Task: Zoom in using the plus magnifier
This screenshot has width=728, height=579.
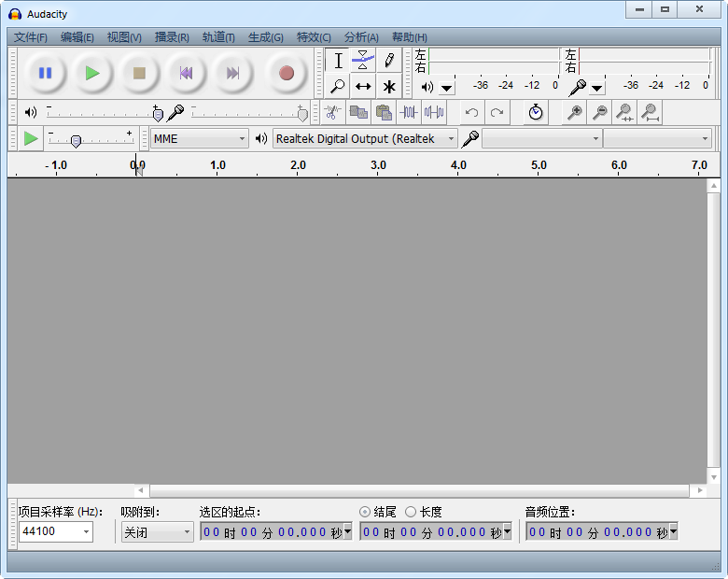Action: (575, 112)
